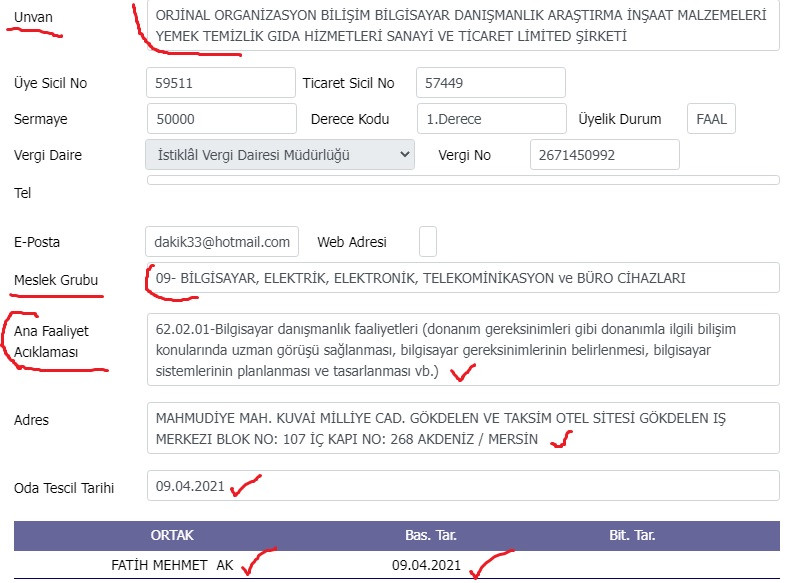794x583 pixels.
Task: Click the Oda Tescil Tarihi field 09.04.2021
Action: pos(463,486)
